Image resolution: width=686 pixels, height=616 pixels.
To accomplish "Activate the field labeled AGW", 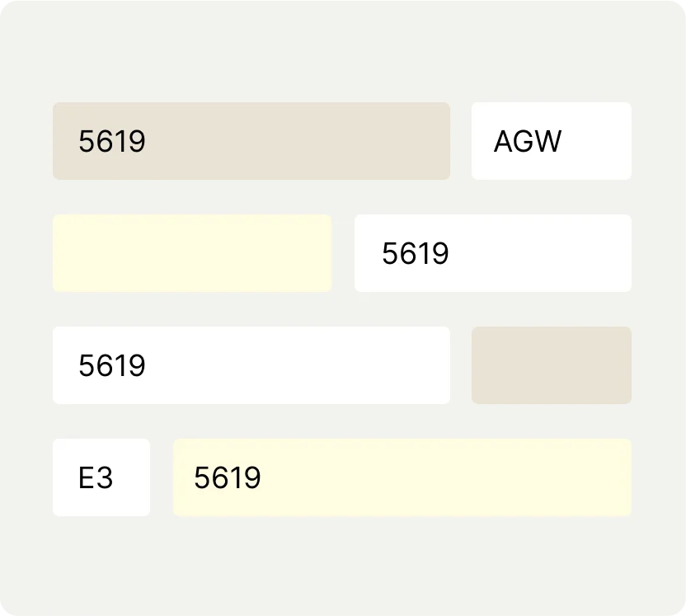I will 551,141.
